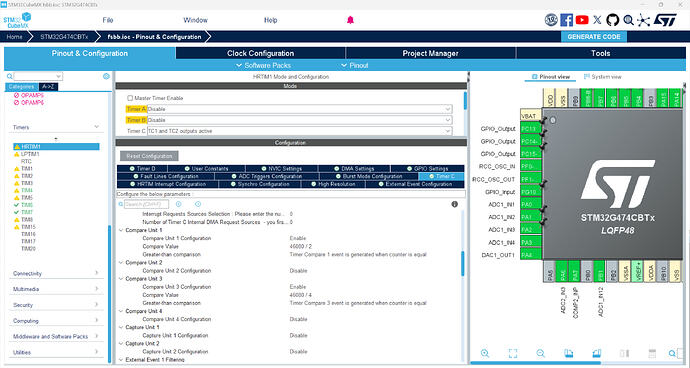The image size is (690, 368).
Task: Collapse the Compare Unit 3 section
Action: 121,279
